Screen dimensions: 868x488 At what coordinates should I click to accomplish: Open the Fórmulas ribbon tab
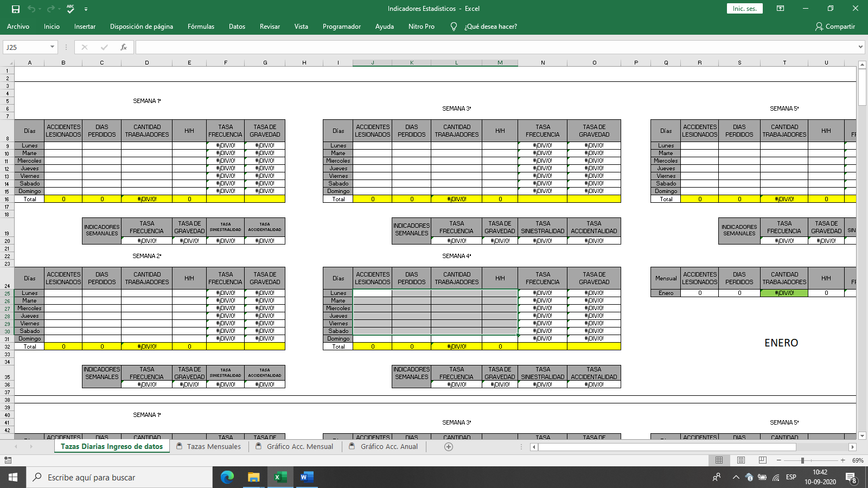click(x=201, y=27)
